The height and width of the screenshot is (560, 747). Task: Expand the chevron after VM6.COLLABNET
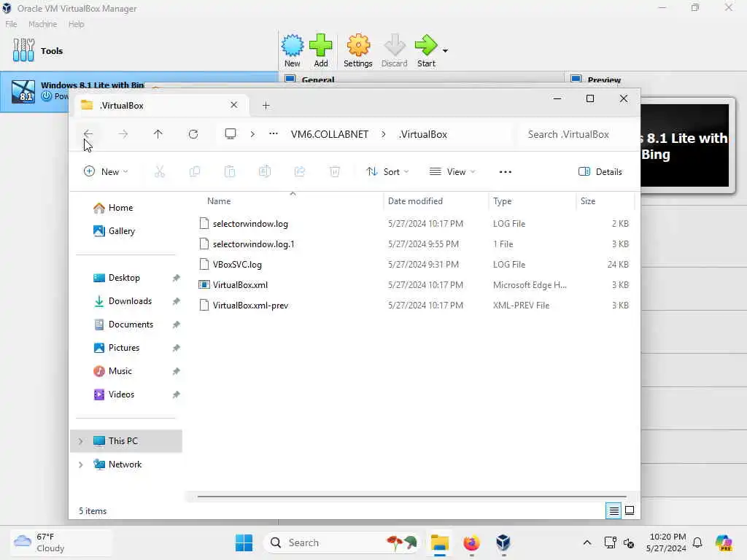383,135
